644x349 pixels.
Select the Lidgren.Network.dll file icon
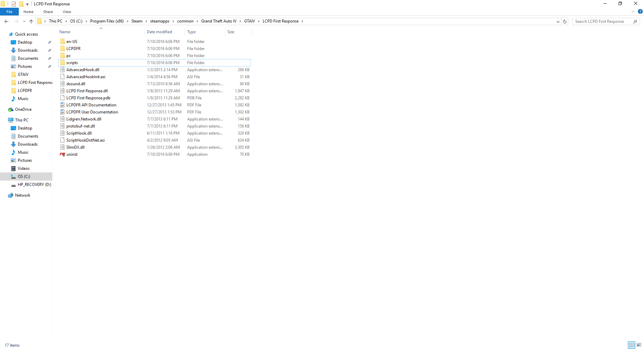[x=62, y=119]
